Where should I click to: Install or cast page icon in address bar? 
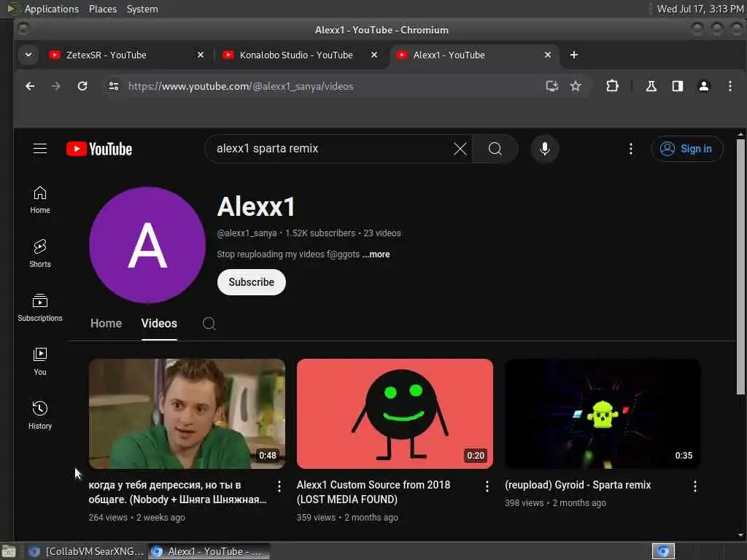tap(551, 86)
